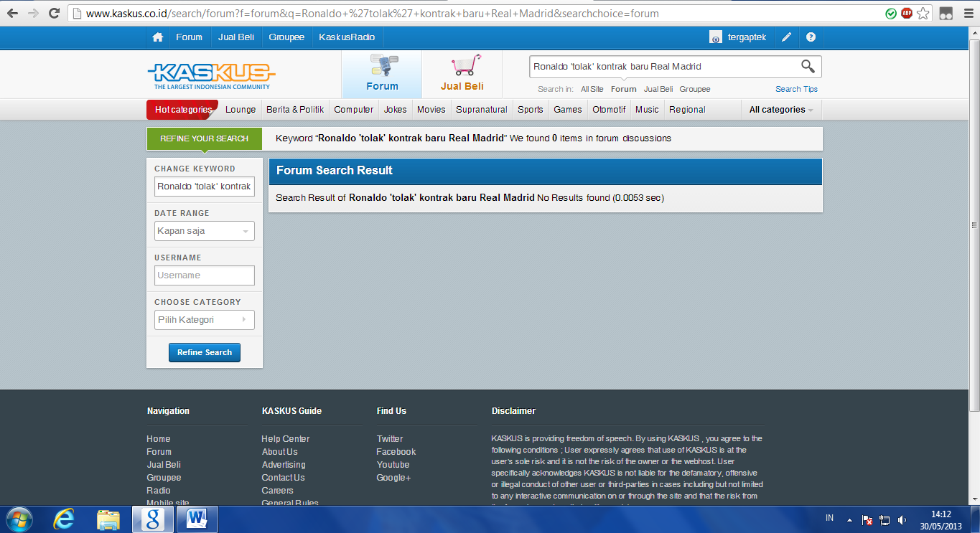Search in Groupee option

click(x=695, y=89)
